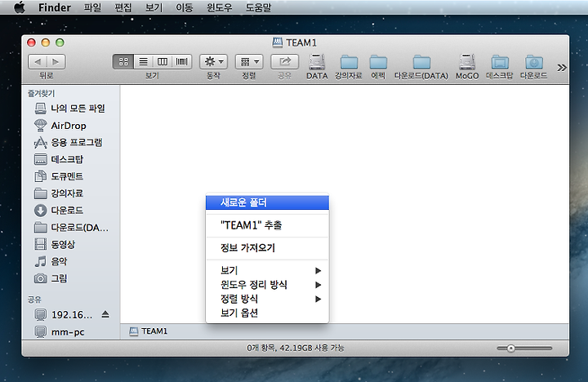Click the 즐겨찾기 sidebar heading
588x382 pixels.
click(x=42, y=93)
